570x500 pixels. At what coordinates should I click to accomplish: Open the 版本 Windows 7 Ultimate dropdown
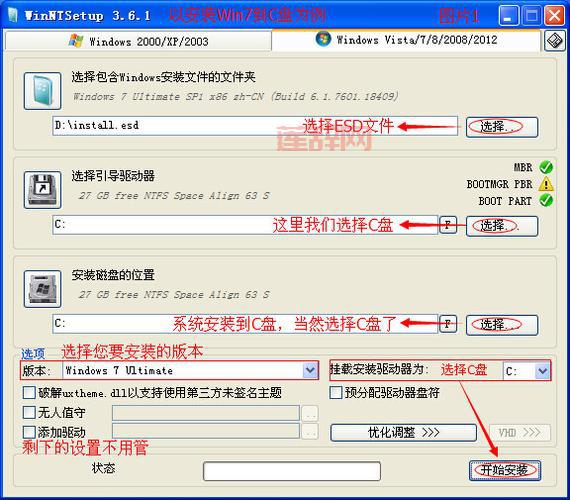pyautogui.click(x=310, y=371)
